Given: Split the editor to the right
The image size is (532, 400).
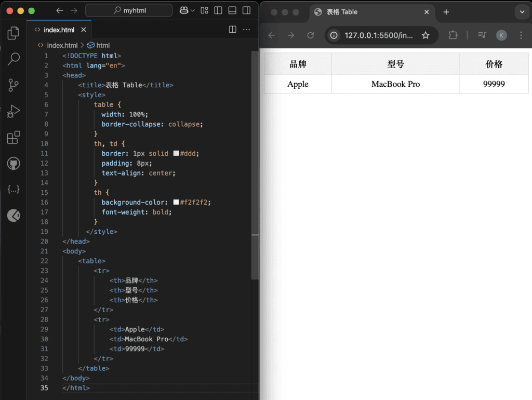Looking at the screenshot, I should click(x=232, y=30).
